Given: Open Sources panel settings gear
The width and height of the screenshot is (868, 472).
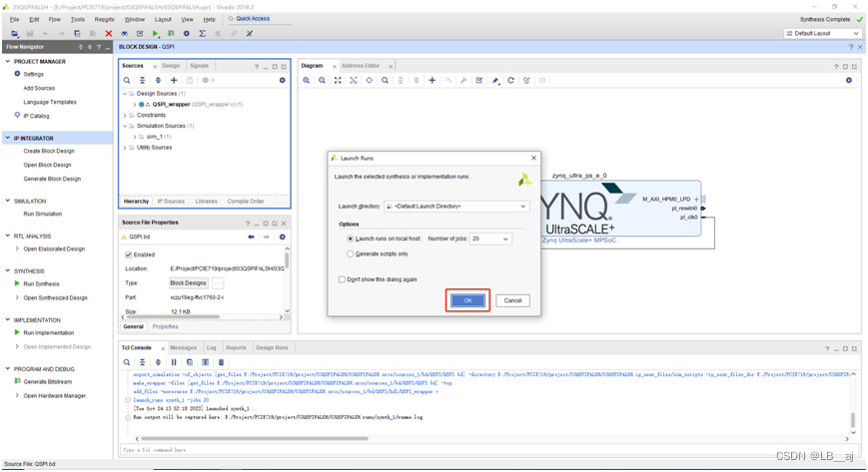Looking at the screenshot, I should 283,80.
